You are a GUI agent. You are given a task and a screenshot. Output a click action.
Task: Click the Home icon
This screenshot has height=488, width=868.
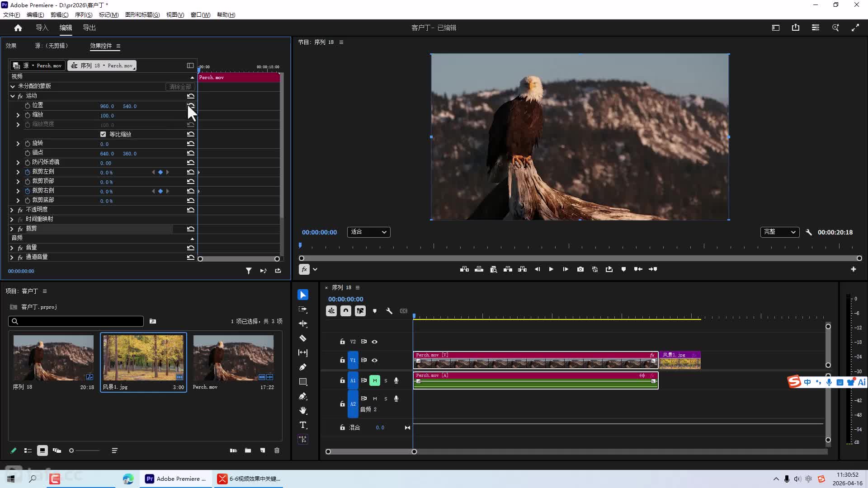(18, 28)
